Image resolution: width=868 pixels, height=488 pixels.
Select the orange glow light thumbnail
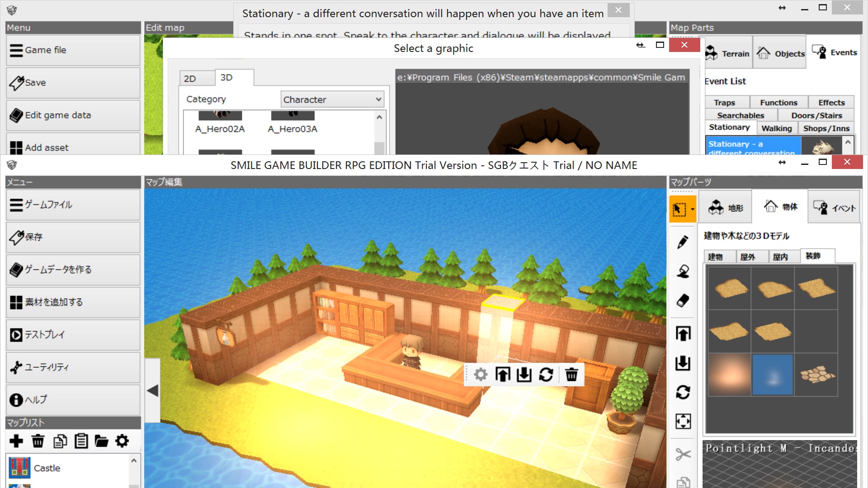pyautogui.click(x=729, y=375)
